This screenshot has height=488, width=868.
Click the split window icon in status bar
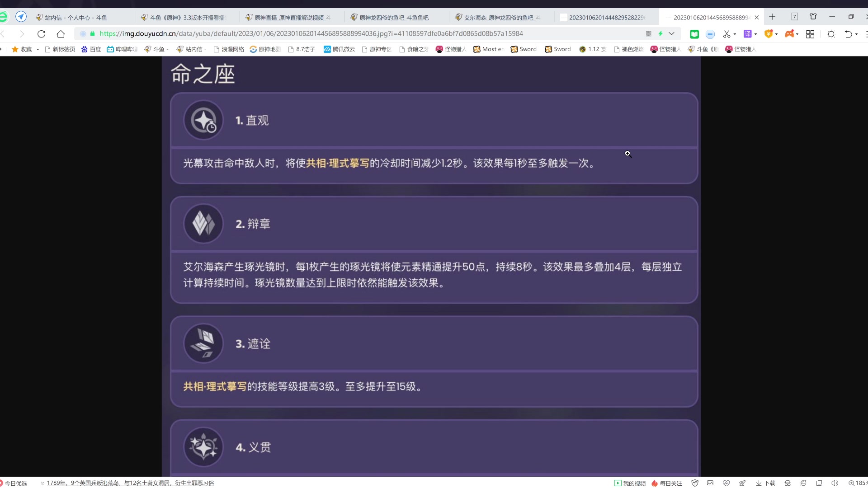pyautogui.click(x=819, y=483)
